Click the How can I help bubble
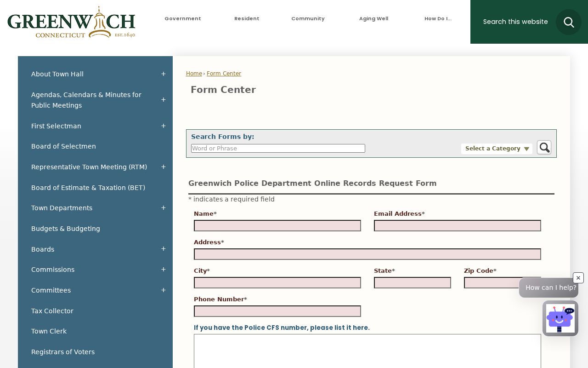The width and height of the screenshot is (588, 368). point(548,288)
